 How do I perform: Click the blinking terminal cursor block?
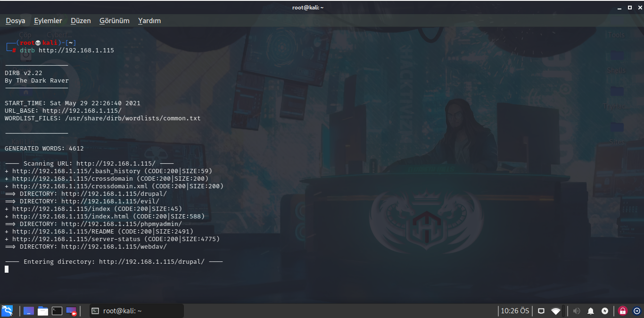pyautogui.click(x=7, y=269)
